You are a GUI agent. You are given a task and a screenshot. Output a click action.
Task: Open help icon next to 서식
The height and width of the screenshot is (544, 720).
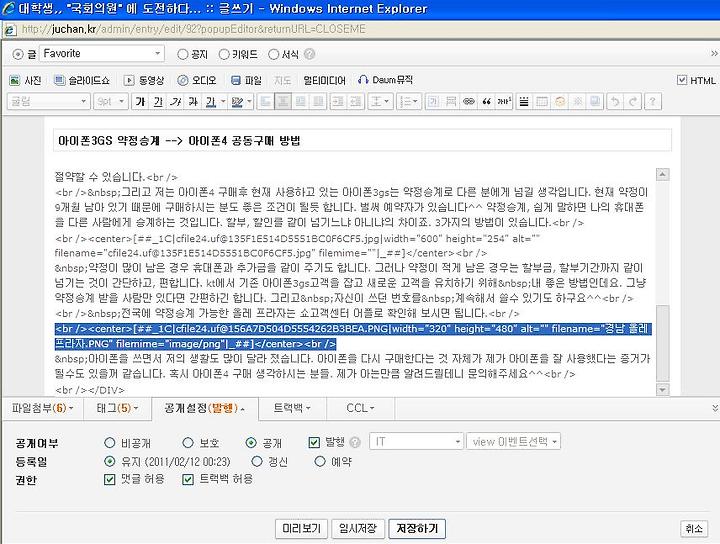[310, 54]
